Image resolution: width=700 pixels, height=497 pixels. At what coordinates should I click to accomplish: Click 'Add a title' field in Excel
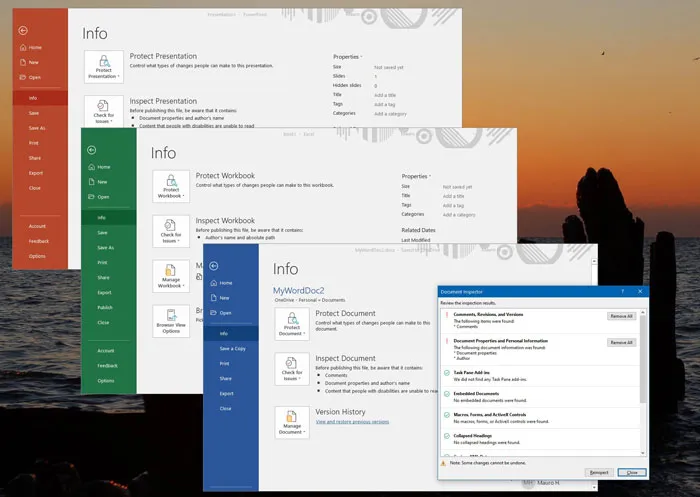coord(453,196)
